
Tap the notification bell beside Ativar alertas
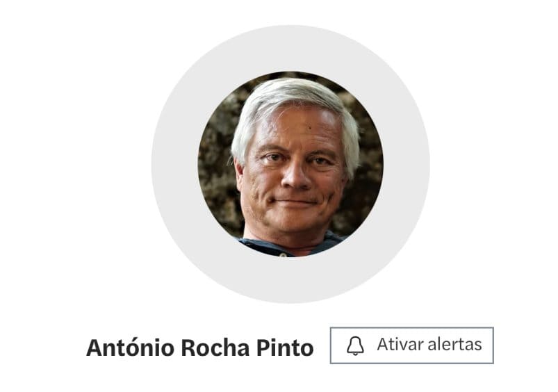click(355, 345)
